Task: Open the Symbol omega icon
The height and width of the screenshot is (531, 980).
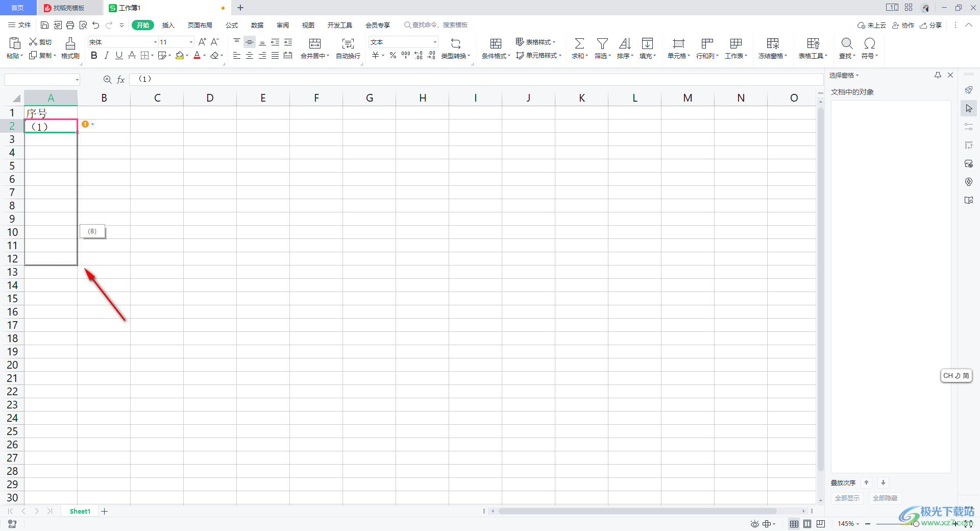Action: coord(870,43)
